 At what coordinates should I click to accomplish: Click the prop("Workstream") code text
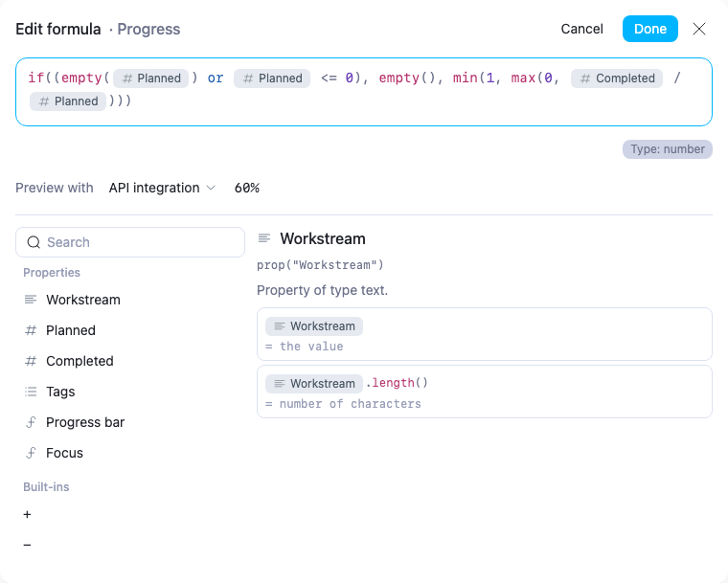coord(320,265)
